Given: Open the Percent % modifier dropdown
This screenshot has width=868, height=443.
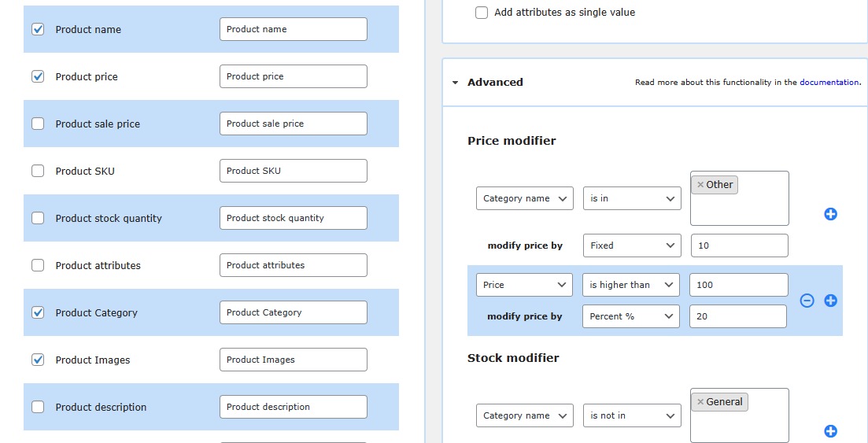Looking at the screenshot, I should point(632,316).
